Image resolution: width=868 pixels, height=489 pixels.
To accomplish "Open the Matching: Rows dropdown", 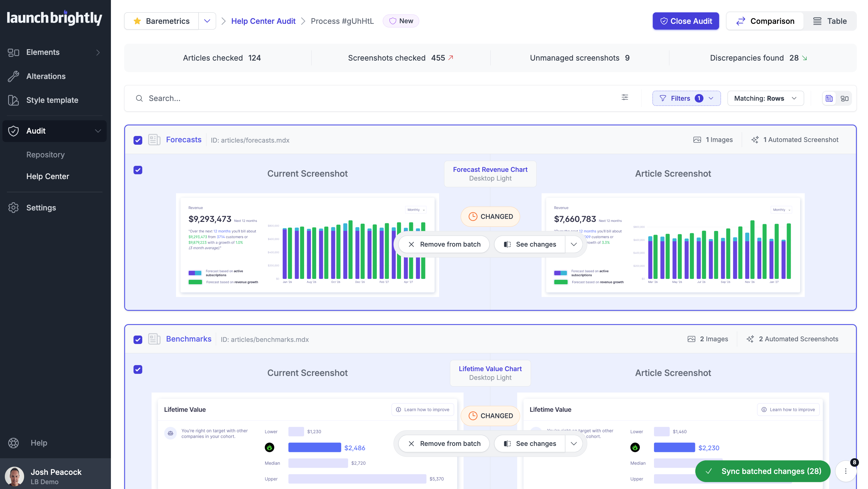I will pos(766,98).
